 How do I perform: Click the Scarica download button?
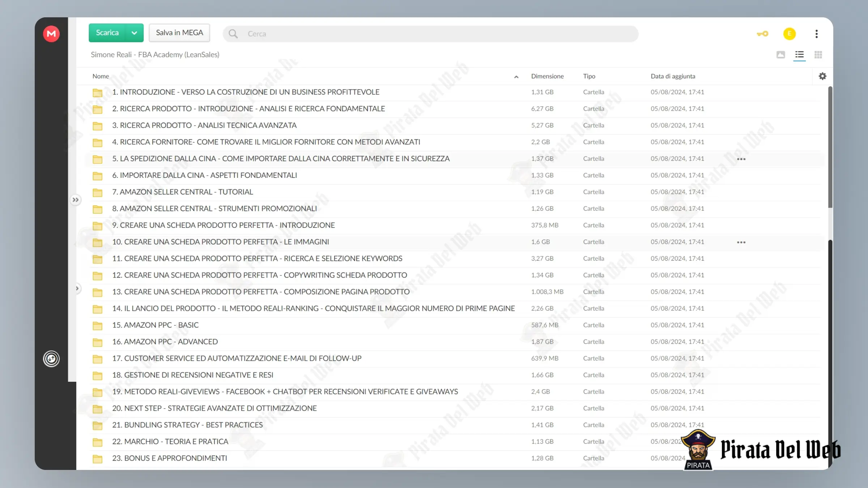107,33
